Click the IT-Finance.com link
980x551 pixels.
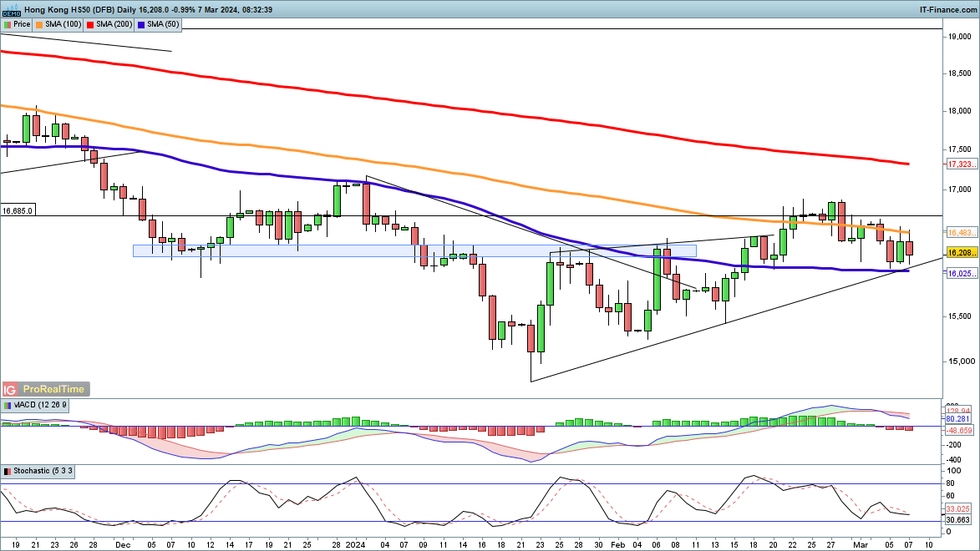(947, 9)
